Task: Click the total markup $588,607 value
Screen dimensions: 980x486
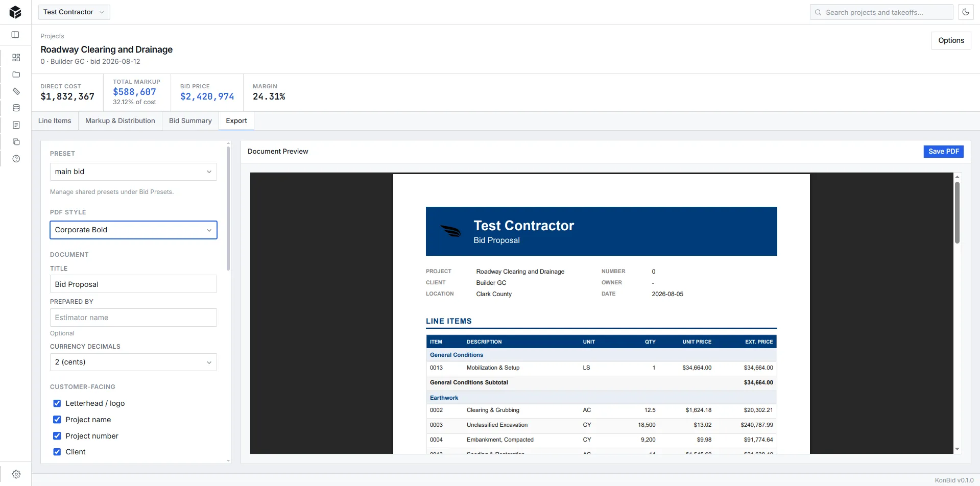Action: tap(134, 92)
